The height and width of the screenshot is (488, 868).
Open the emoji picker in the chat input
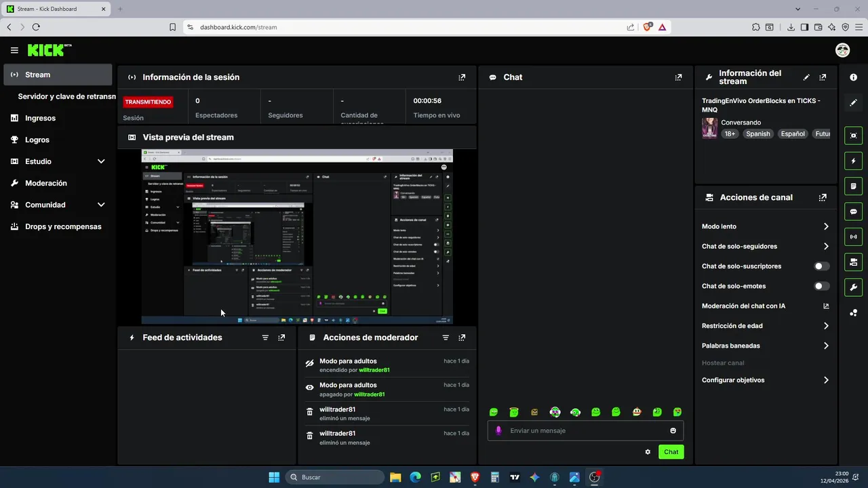coord(673,430)
